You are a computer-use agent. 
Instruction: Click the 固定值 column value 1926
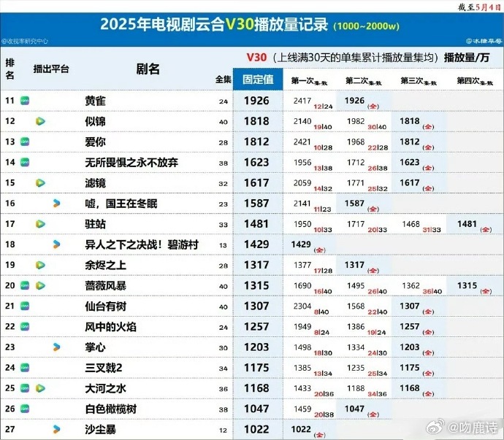[256, 101]
